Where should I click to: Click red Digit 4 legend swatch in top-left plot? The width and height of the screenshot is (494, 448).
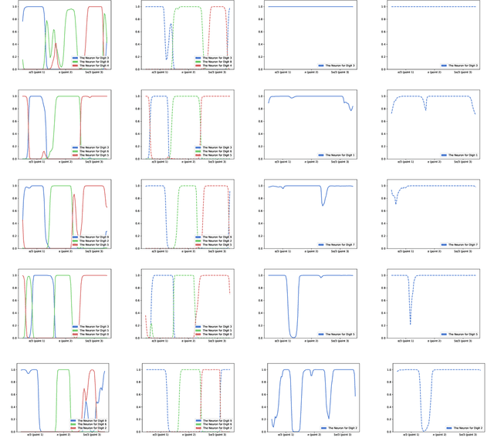(x=75, y=66)
